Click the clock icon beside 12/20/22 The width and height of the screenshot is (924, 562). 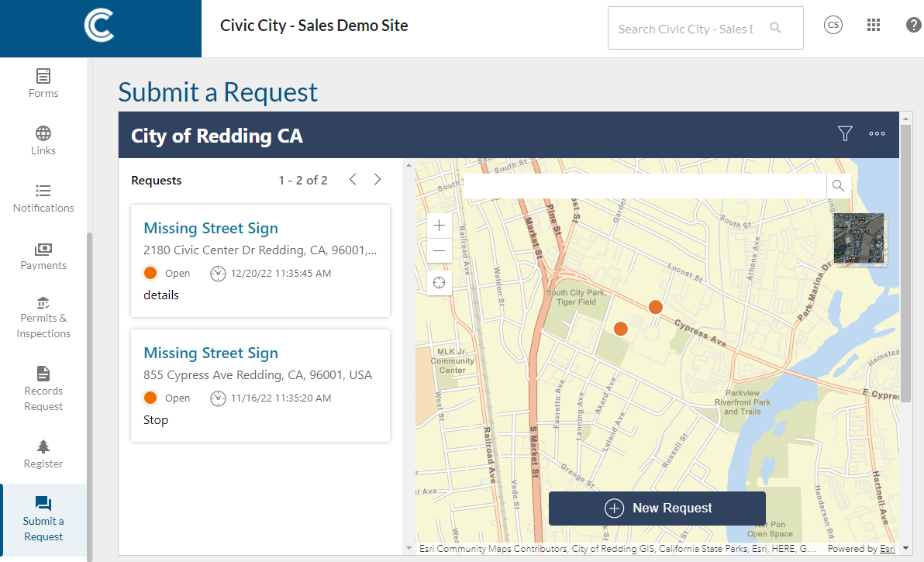218,274
